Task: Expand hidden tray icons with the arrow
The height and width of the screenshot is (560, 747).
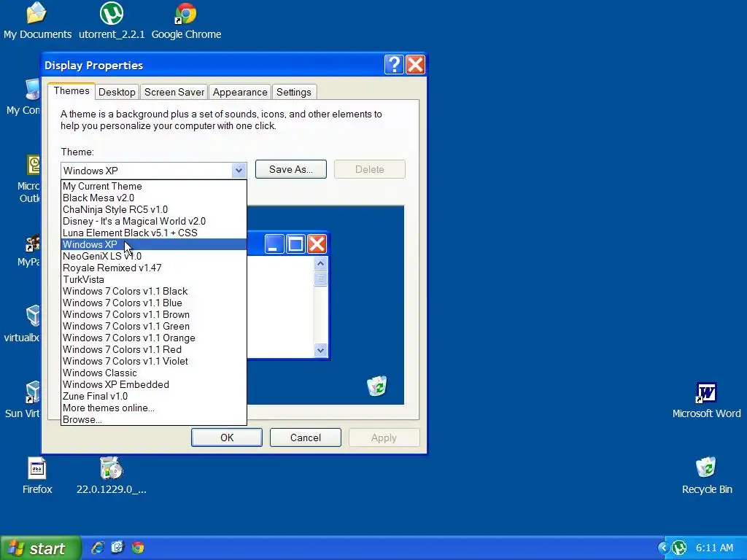Action: [x=663, y=548]
